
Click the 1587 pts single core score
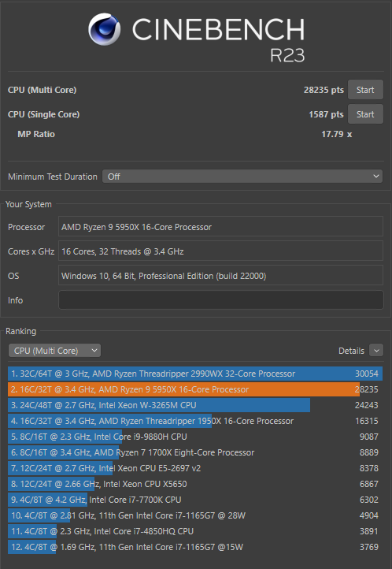(x=326, y=114)
